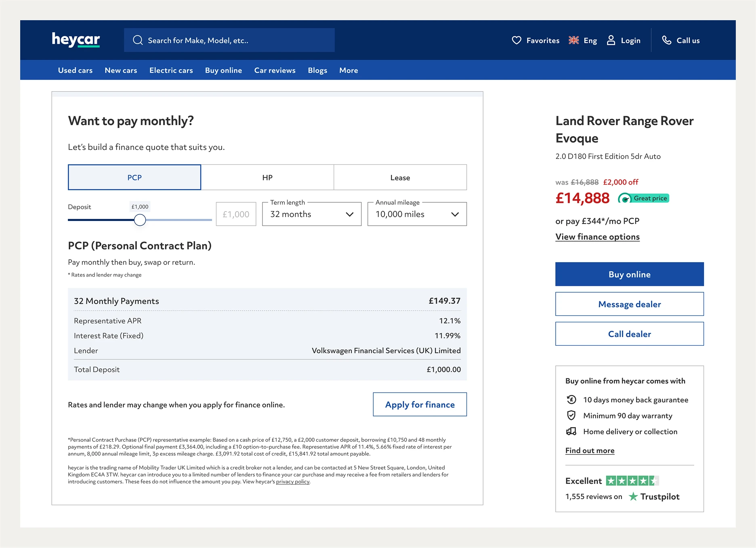Click the Great price gauge icon

coord(625,198)
